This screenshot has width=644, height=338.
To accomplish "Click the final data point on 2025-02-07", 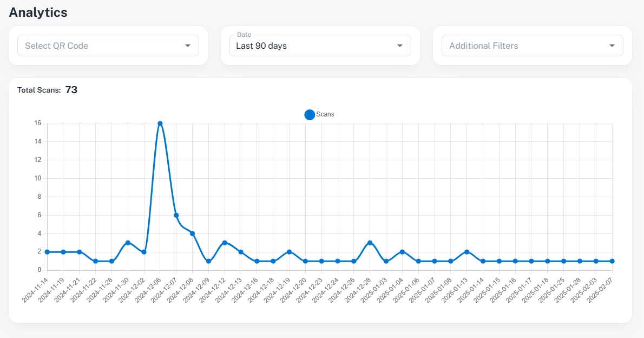I will coord(611,261).
